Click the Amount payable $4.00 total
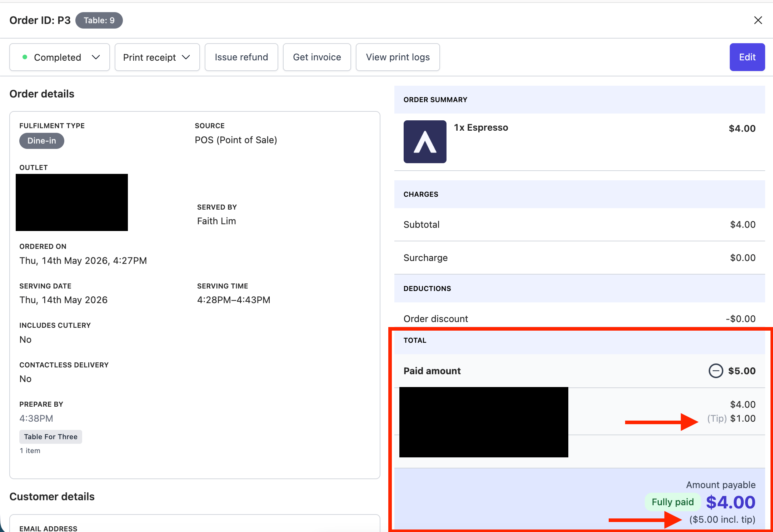 tap(730, 502)
